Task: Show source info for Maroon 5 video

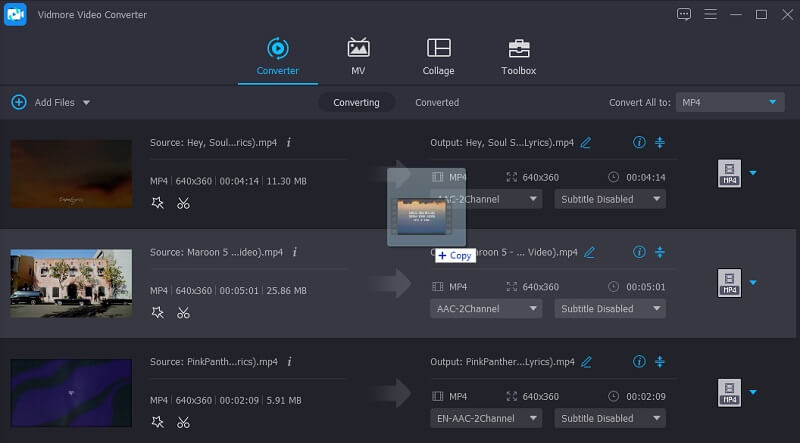Action: tap(295, 252)
